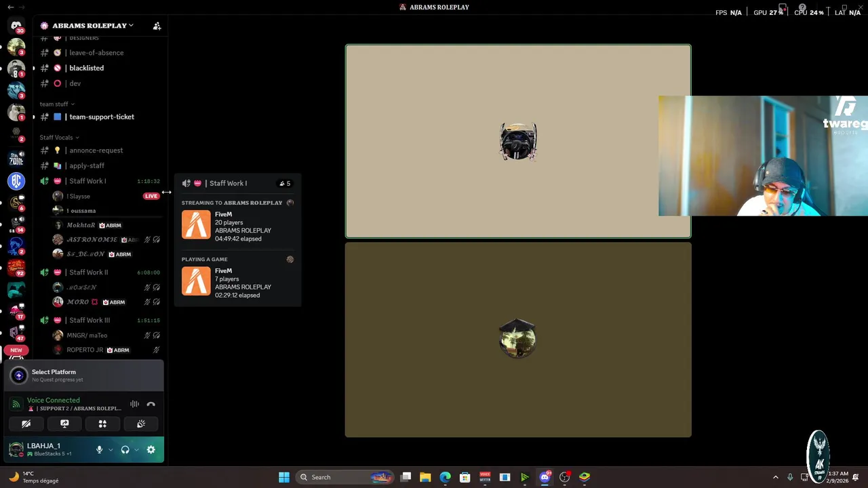Toggle noise suppression waveform icon
The width and height of the screenshot is (868, 488).
click(134, 404)
